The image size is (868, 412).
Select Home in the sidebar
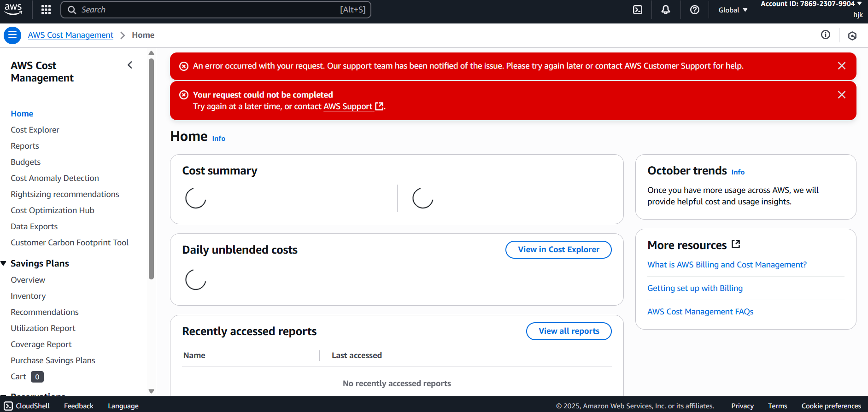click(22, 114)
